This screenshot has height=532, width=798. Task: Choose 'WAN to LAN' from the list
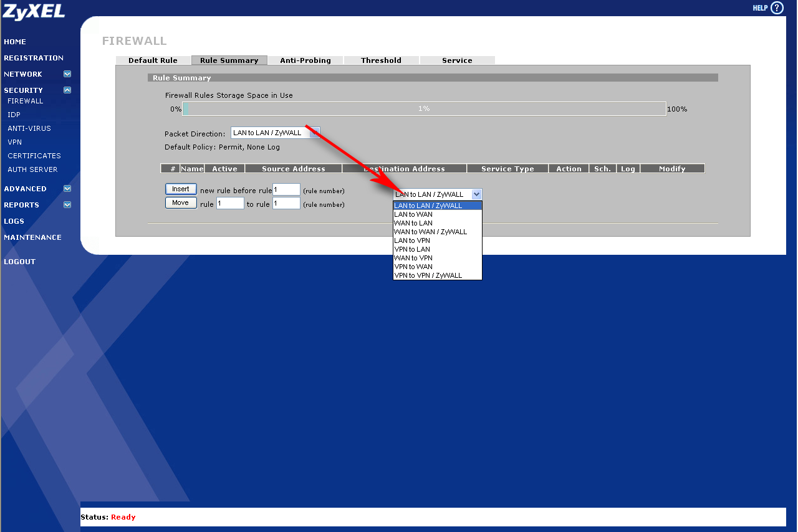coord(437,223)
